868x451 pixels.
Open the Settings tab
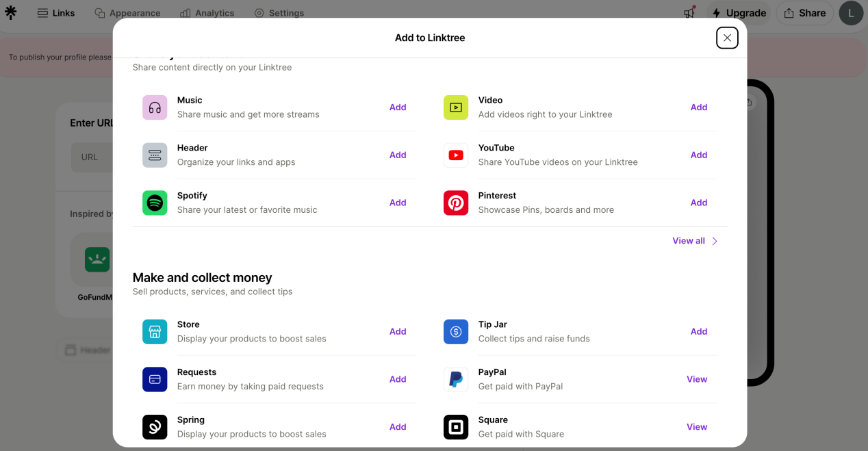click(x=279, y=13)
